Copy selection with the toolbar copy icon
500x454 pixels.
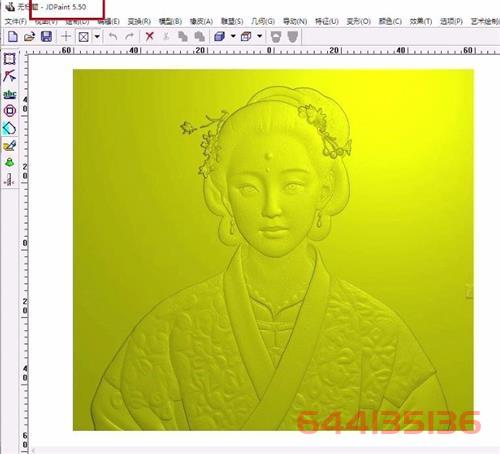coord(183,36)
